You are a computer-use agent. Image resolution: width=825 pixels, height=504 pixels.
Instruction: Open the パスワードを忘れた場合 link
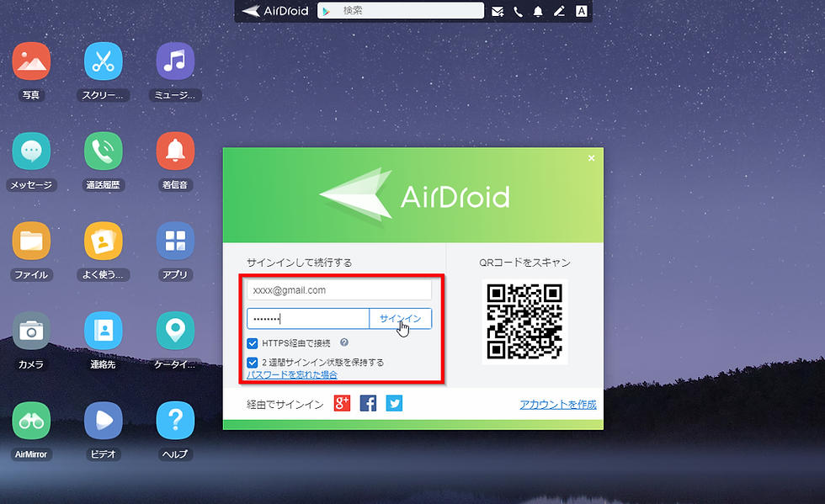click(292, 374)
